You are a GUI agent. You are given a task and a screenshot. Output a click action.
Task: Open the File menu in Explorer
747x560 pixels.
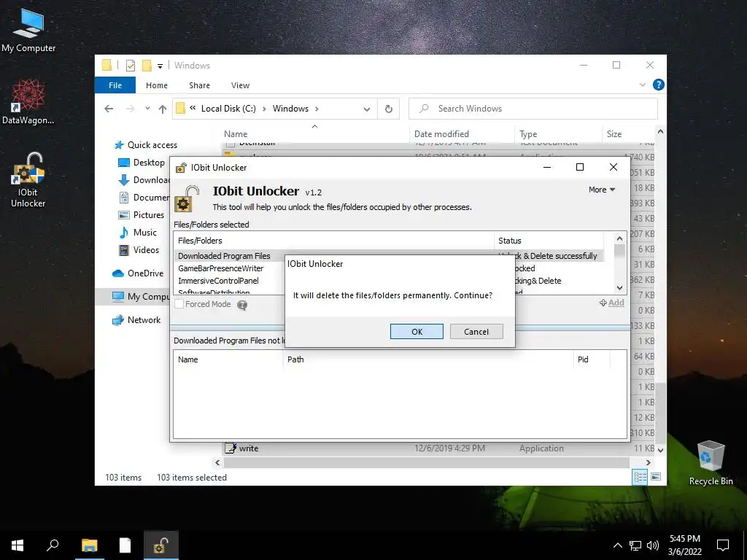[x=115, y=85]
